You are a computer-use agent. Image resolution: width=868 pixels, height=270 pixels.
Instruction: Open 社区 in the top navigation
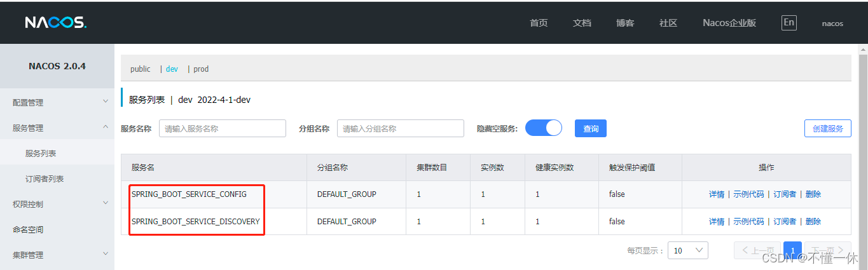[x=668, y=23]
